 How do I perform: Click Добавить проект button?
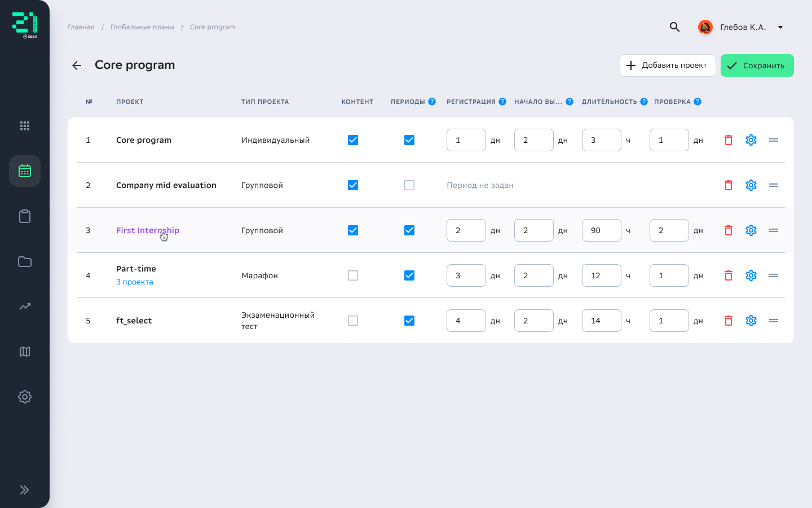(668, 65)
